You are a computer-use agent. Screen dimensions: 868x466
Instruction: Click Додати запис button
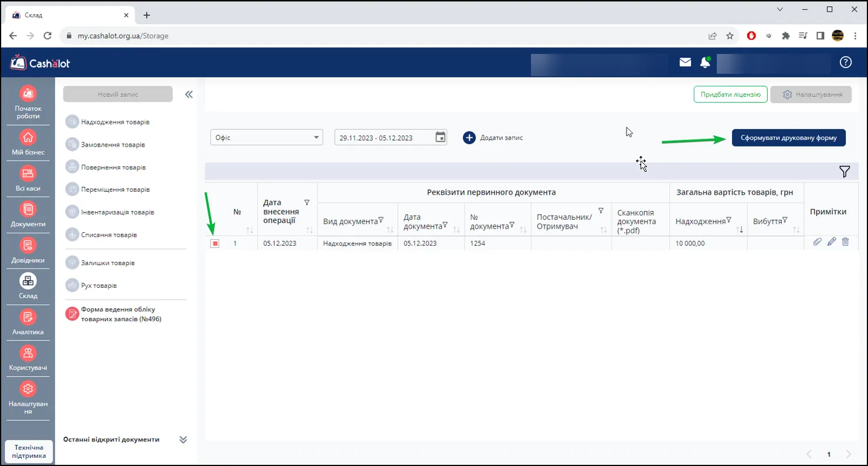coord(492,138)
